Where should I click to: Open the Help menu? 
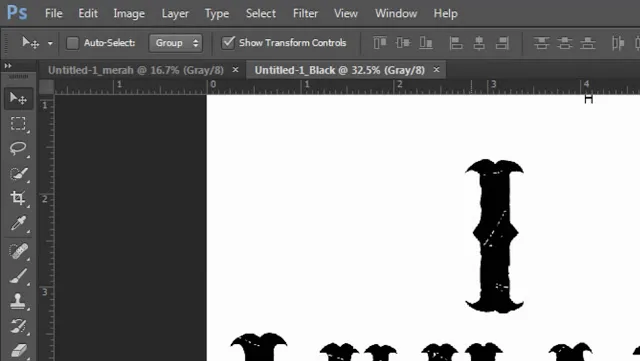click(x=445, y=13)
